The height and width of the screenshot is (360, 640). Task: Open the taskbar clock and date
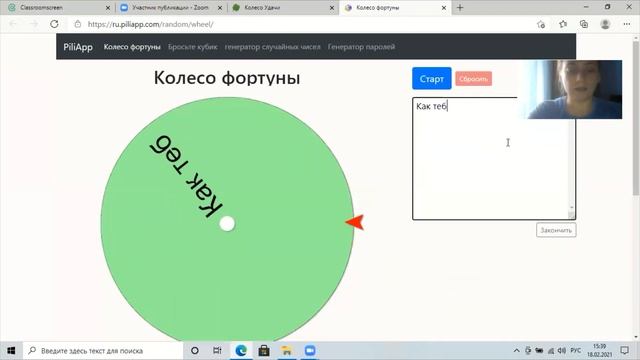(x=600, y=351)
